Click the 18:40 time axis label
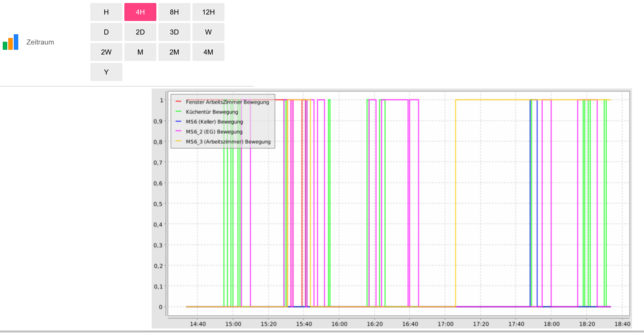The image size is (644, 333). point(622,324)
